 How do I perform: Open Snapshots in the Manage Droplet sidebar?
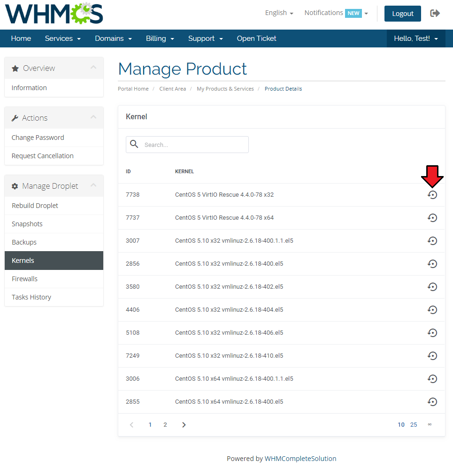27,224
